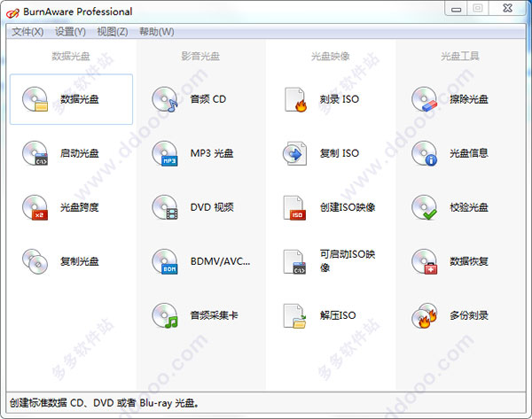This screenshot has width=532, height=419.
Task: Open the 设置(Y) menu
Action: 70,32
